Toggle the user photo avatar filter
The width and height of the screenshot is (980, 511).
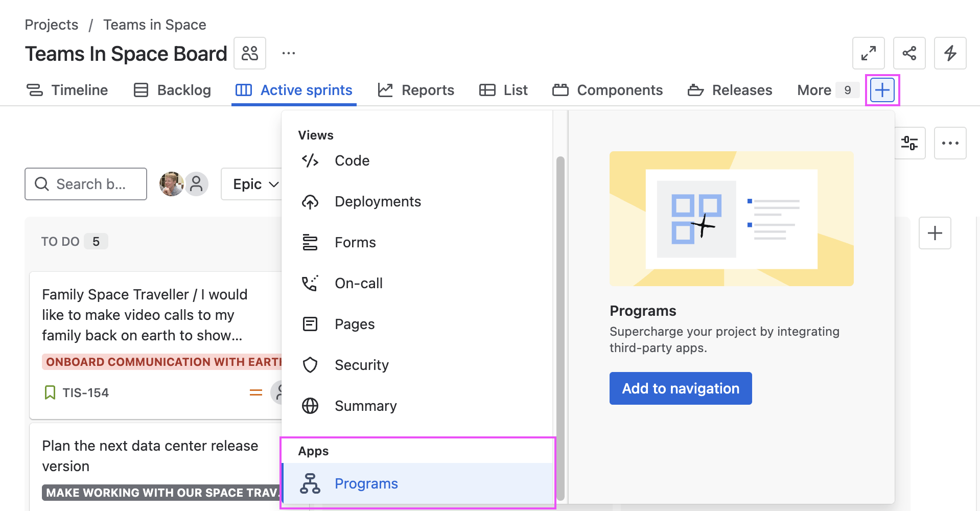click(171, 184)
